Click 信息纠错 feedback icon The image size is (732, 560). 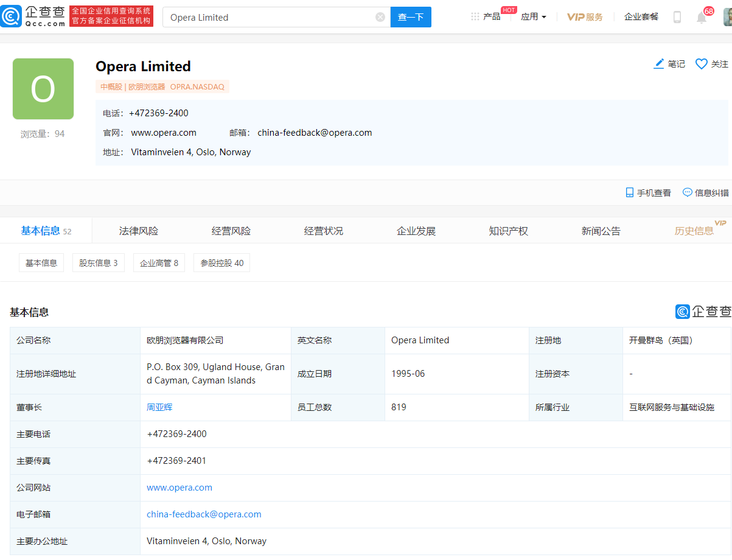pyautogui.click(x=688, y=192)
